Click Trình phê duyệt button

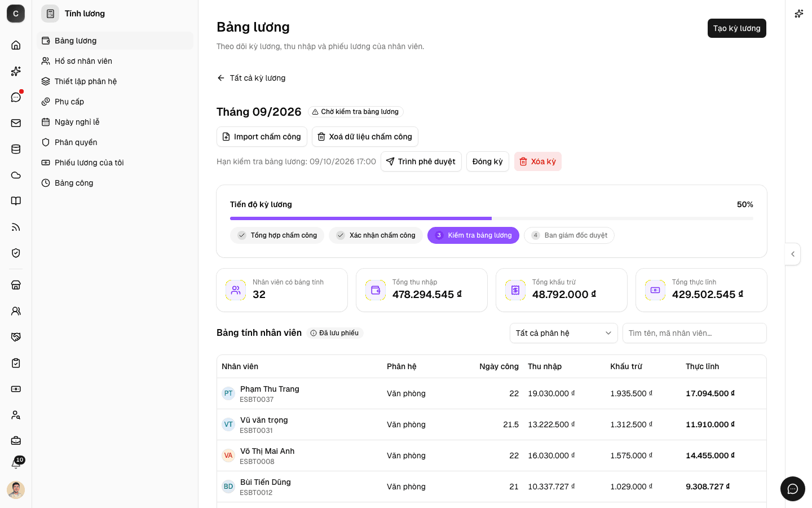[x=421, y=161]
